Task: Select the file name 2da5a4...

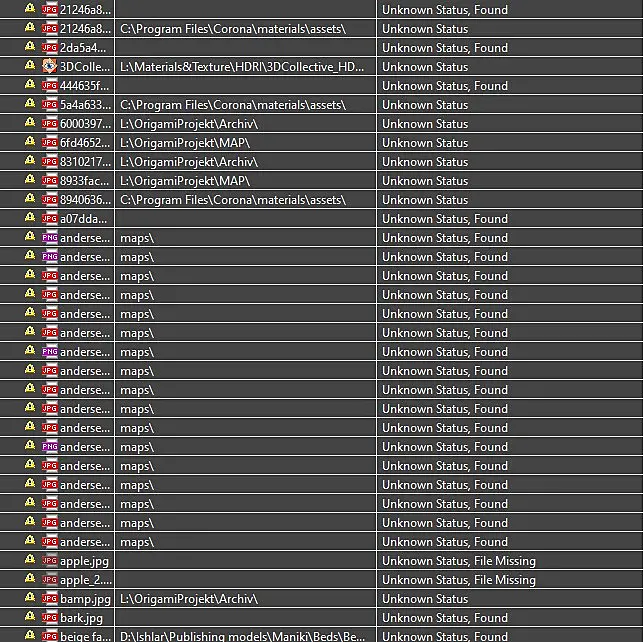Action: [83, 48]
